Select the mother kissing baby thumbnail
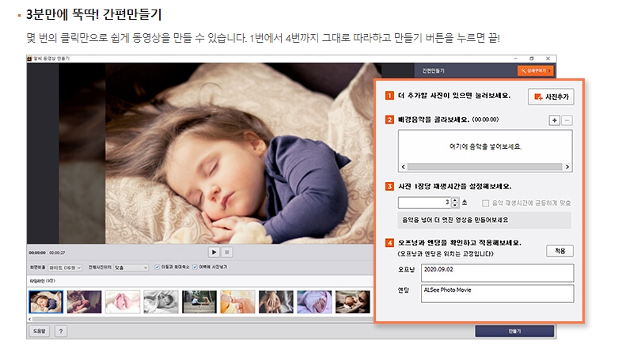Viewport: 622px width, 364px height. 353,301
